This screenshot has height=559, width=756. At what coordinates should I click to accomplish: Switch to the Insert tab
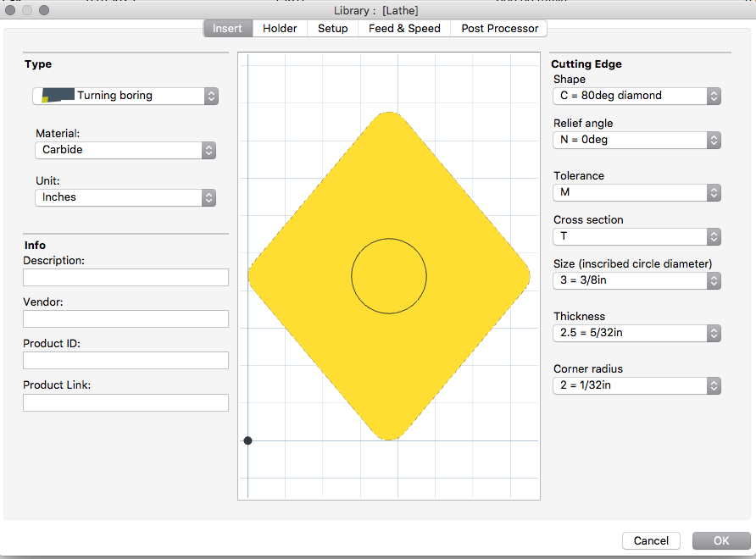click(228, 29)
